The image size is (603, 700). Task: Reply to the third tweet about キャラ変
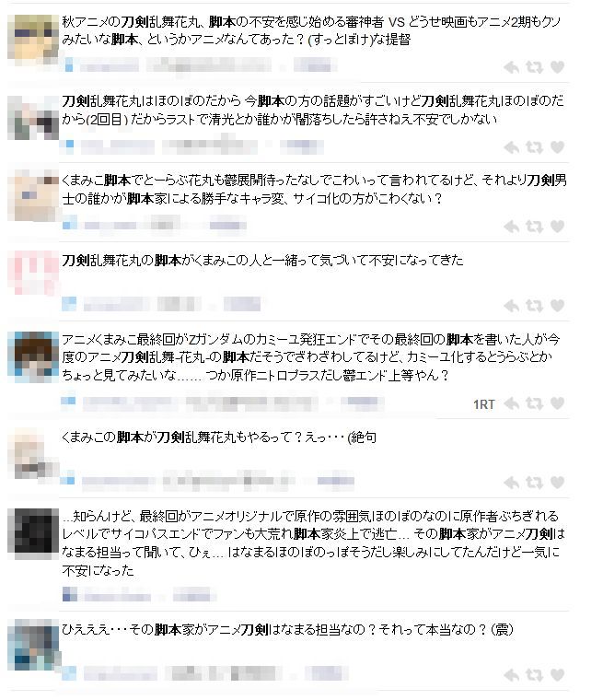[512, 227]
